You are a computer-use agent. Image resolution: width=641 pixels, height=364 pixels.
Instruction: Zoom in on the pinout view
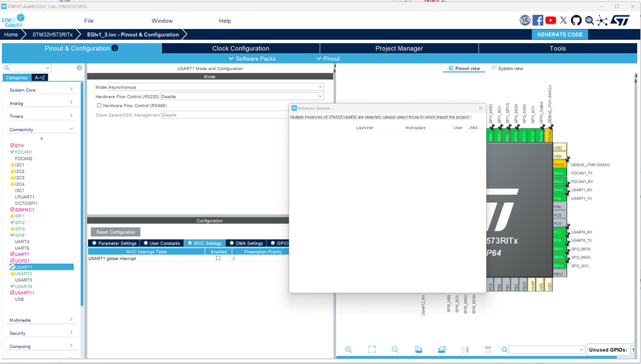click(348, 350)
